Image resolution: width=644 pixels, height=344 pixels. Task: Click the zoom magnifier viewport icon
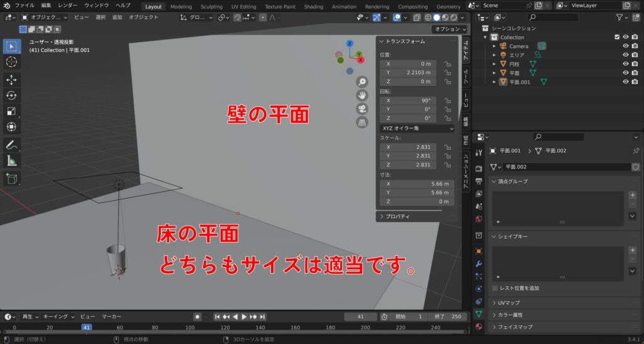[x=362, y=82]
